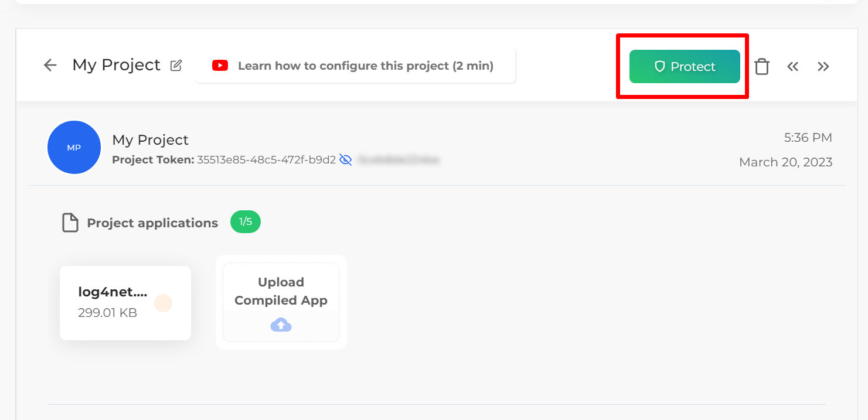868x420 pixels.
Task: Click the eye icon after the token string
Action: 346,159
